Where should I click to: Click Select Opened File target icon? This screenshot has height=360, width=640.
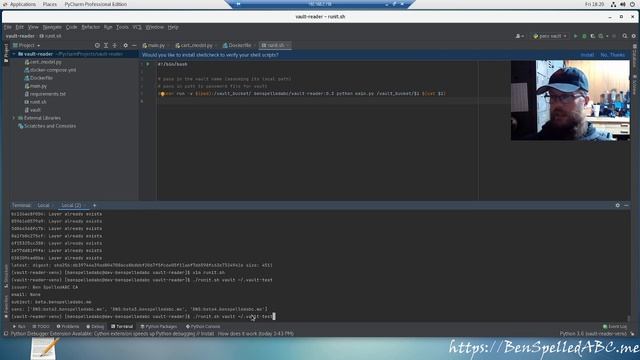tap(97, 45)
